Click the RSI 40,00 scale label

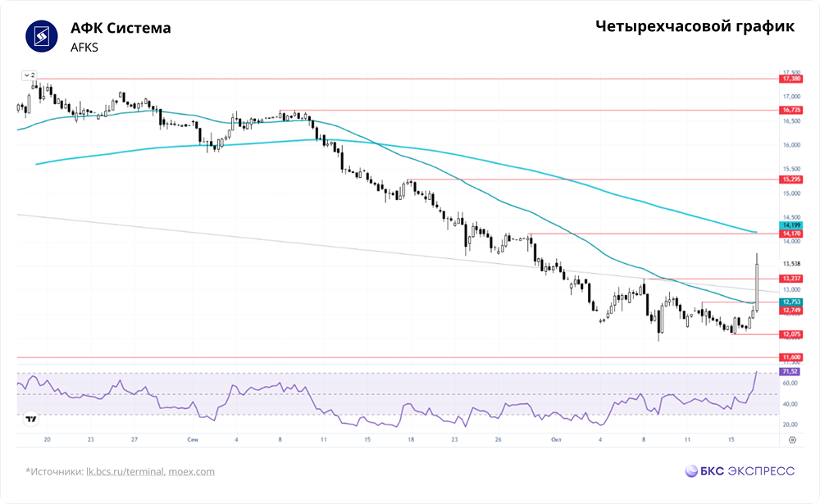click(790, 404)
